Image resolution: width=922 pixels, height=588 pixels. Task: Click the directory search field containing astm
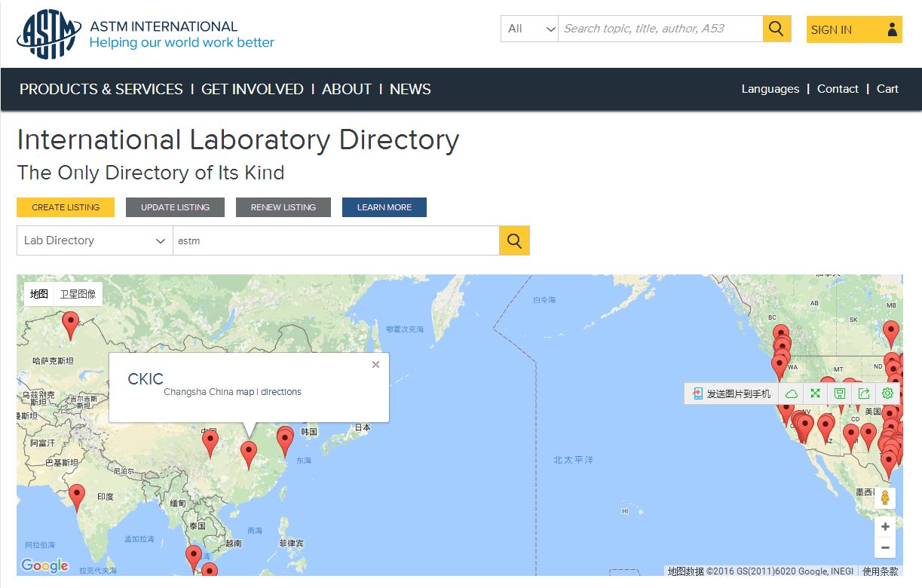pyautogui.click(x=336, y=240)
